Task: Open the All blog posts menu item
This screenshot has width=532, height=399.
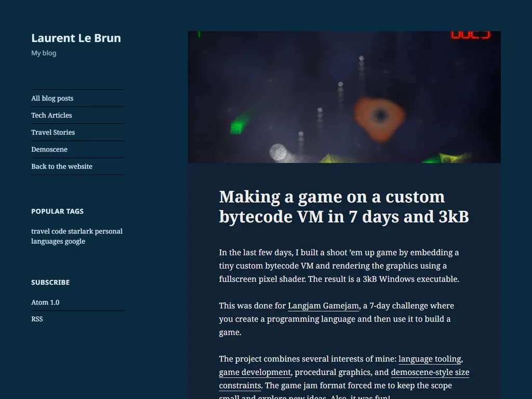Action: click(x=52, y=98)
